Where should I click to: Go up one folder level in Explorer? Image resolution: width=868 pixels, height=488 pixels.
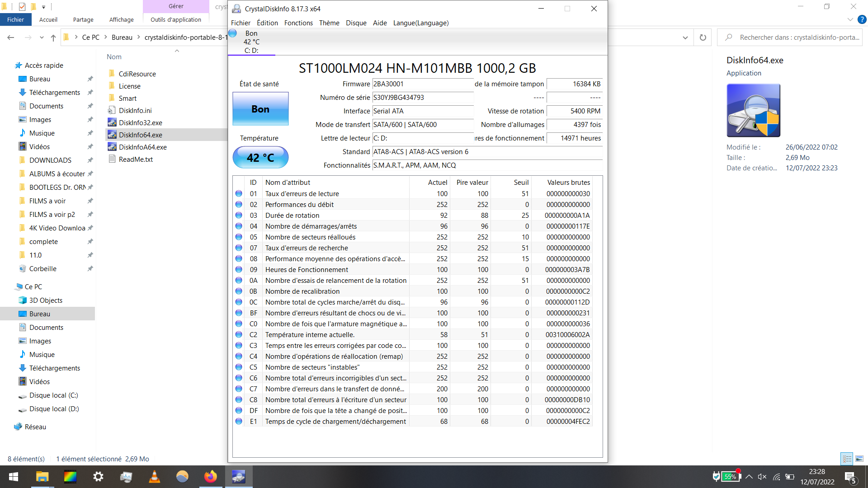53,38
